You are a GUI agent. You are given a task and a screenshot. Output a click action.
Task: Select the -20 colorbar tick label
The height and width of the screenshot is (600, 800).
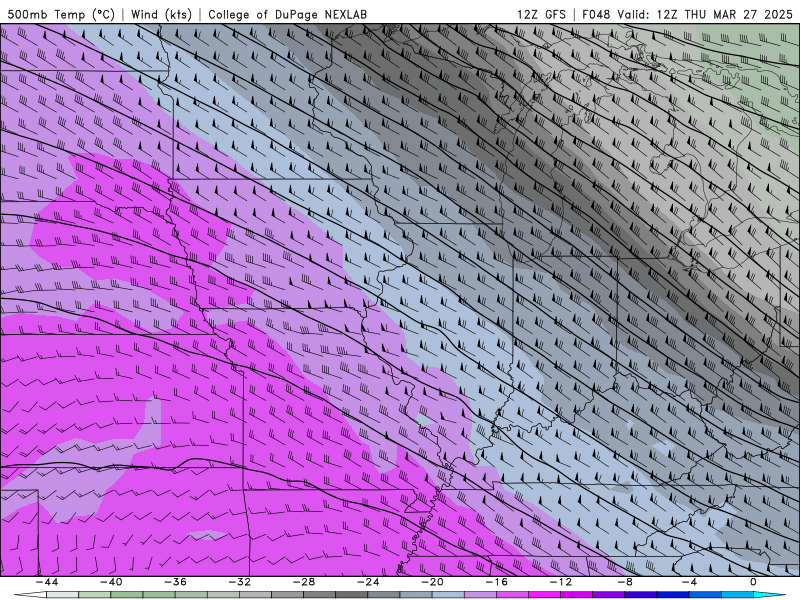tap(432, 582)
